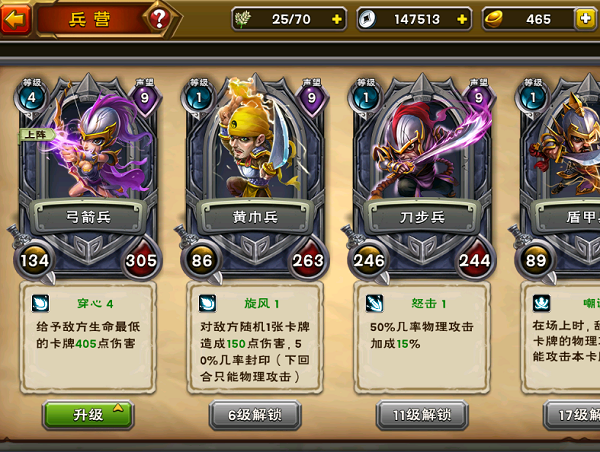Add gold ingots with yellow plus button
The width and height of the screenshot is (600, 452).
pyautogui.click(x=585, y=19)
